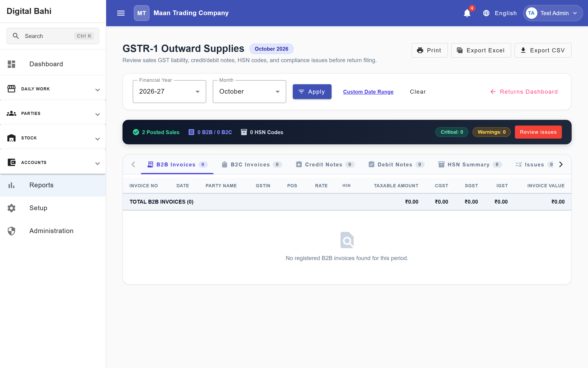Click the MT company avatar

point(141,13)
